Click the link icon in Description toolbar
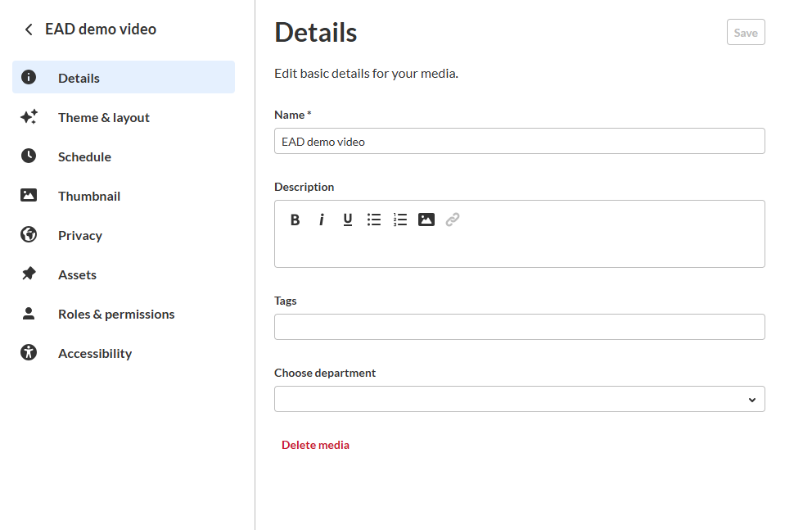 point(453,220)
